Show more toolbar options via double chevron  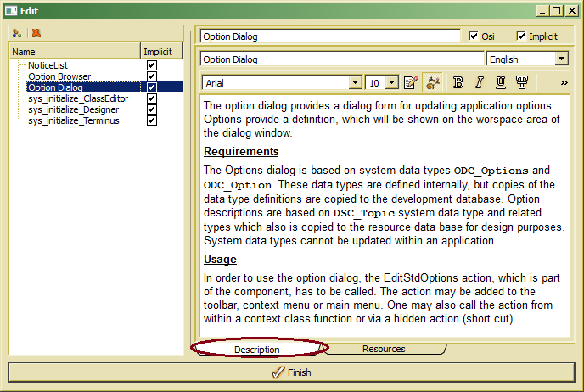click(564, 82)
